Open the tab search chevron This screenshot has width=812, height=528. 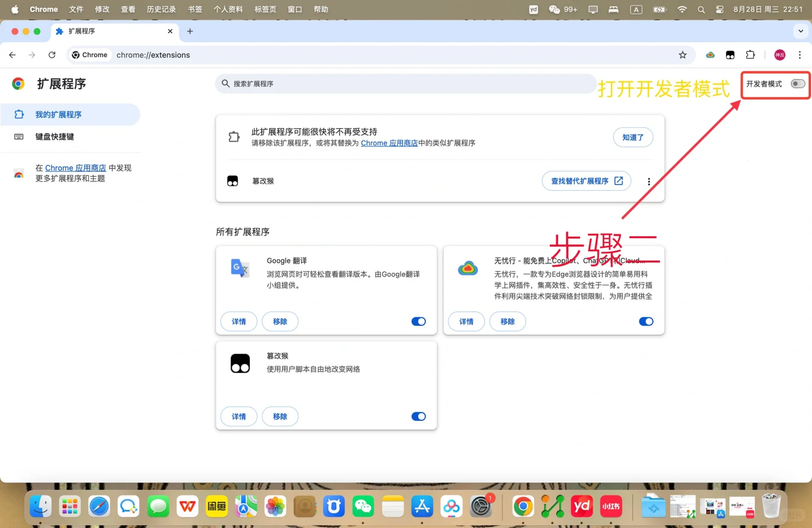point(801,31)
